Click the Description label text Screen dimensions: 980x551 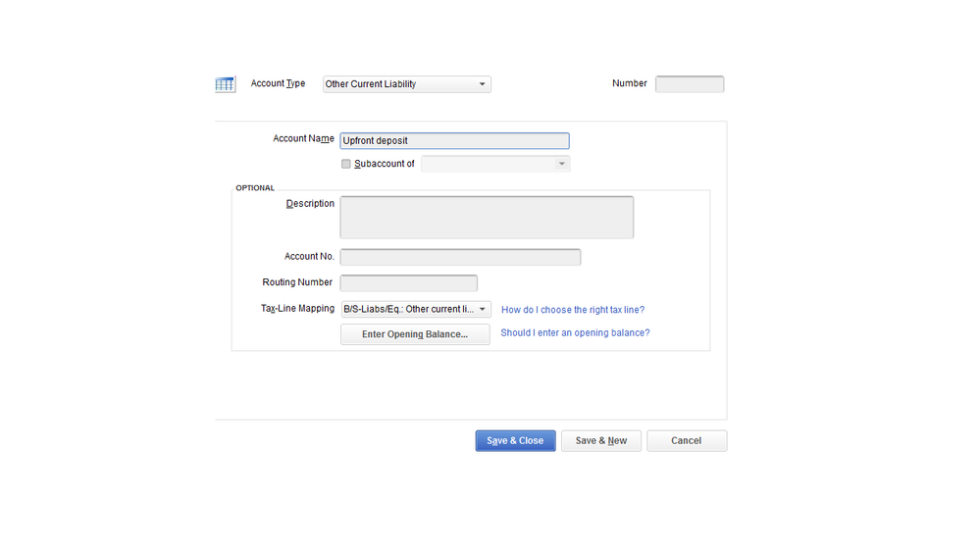pos(310,204)
